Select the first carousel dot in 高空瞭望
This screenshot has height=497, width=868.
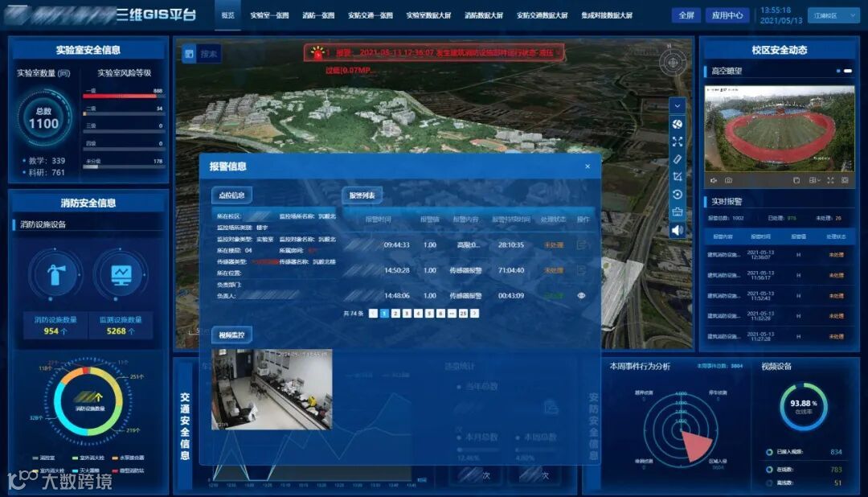pyautogui.click(x=838, y=71)
